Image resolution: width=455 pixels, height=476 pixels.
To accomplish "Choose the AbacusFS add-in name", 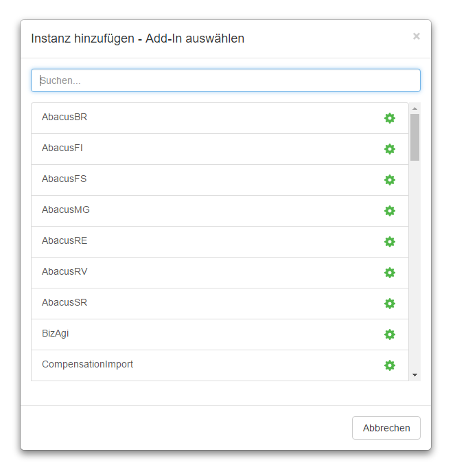I will pyautogui.click(x=64, y=179).
